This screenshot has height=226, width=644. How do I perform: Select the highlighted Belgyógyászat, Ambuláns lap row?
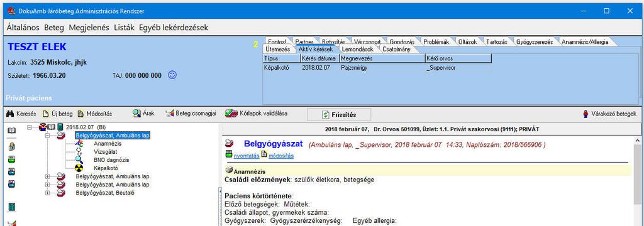click(x=113, y=136)
